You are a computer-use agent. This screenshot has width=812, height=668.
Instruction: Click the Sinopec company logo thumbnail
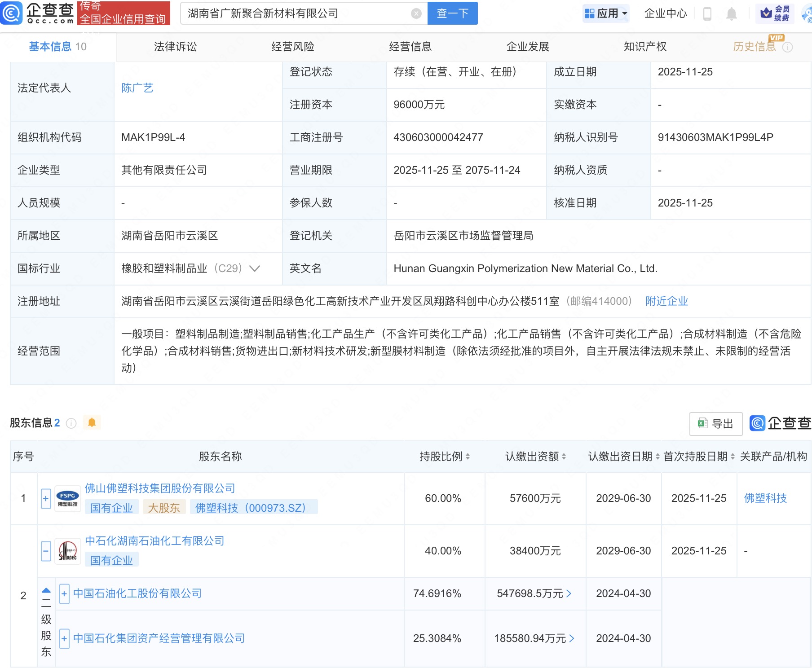click(x=68, y=551)
